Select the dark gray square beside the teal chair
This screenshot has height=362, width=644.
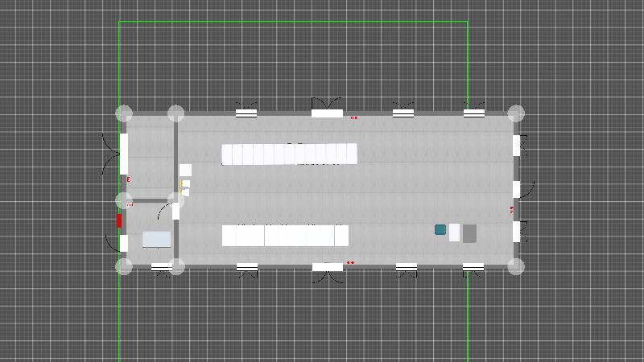pyautogui.click(x=469, y=233)
